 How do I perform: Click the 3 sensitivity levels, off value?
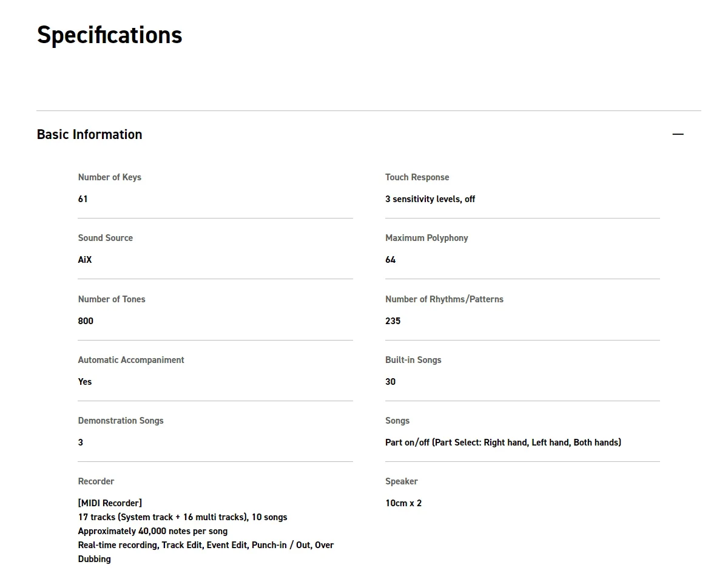click(430, 199)
